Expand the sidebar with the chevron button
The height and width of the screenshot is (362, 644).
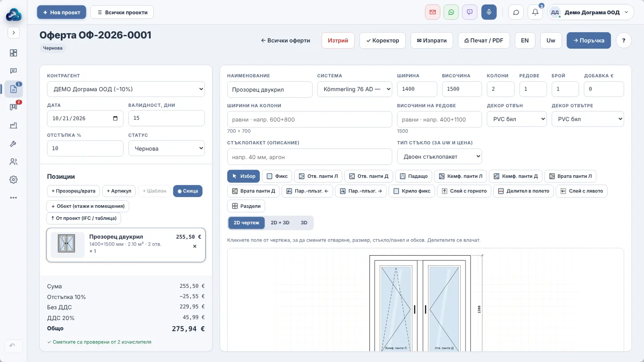13,33
